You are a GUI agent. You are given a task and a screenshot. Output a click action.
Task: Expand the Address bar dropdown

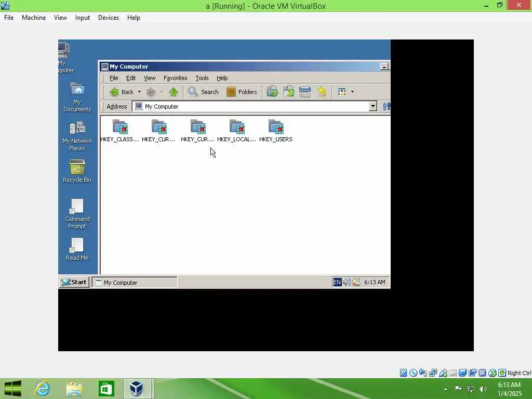373,106
